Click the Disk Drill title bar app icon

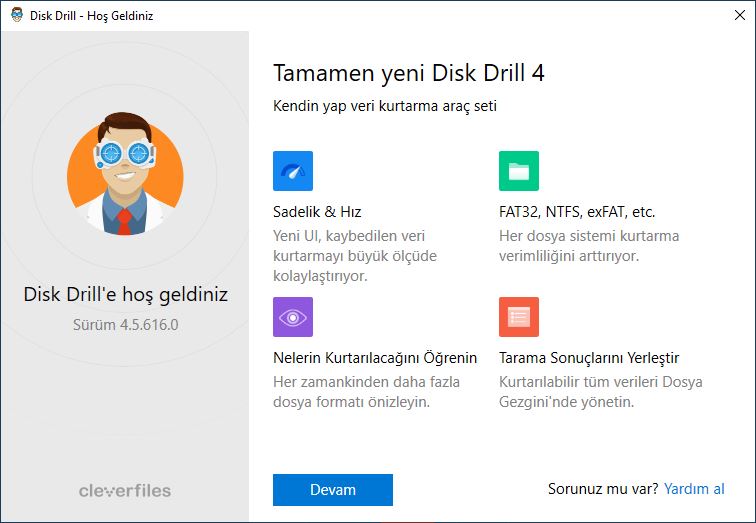point(17,15)
